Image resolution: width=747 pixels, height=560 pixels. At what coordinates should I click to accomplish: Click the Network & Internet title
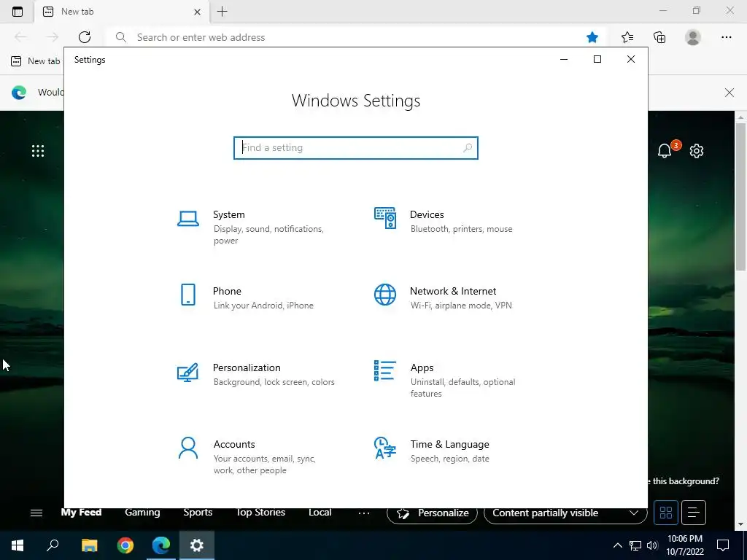pyautogui.click(x=453, y=291)
